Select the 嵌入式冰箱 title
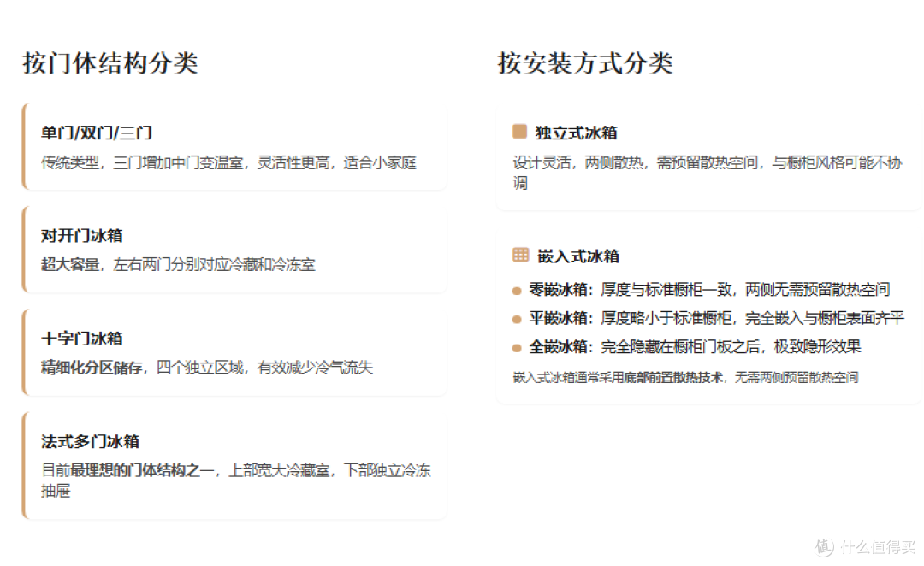This screenshot has width=924, height=566. pyautogui.click(x=578, y=256)
